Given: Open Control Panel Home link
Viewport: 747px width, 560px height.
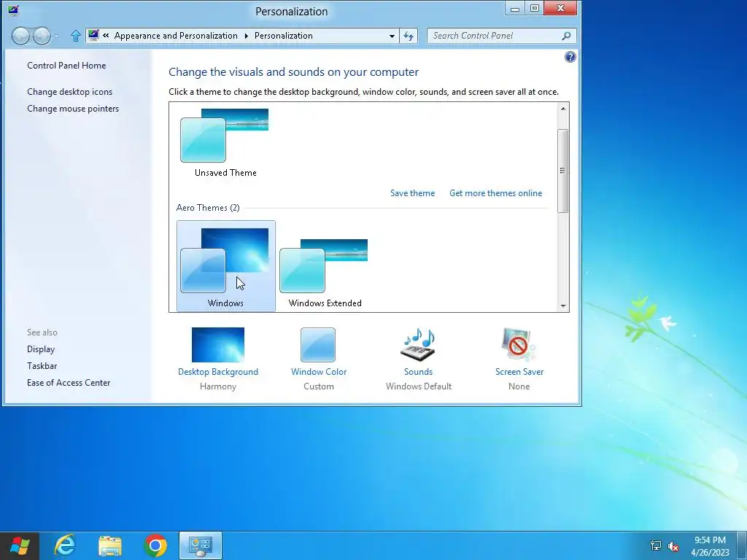Looking at the screenshot, I should (66, 66).
